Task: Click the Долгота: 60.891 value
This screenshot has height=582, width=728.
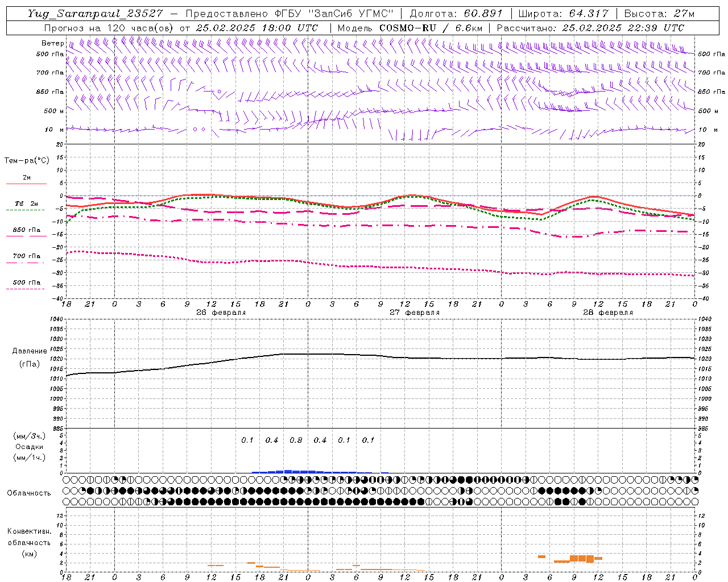Action: [456, 14]
